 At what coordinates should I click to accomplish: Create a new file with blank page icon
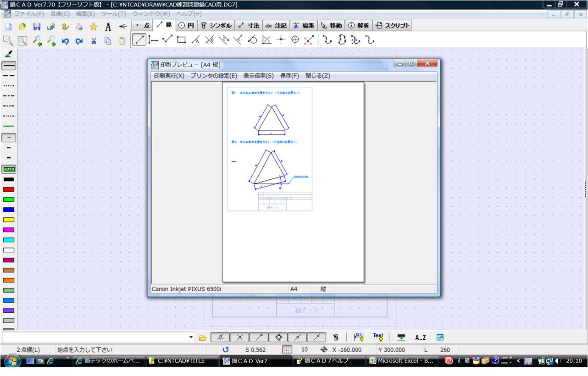coord(8,26)
